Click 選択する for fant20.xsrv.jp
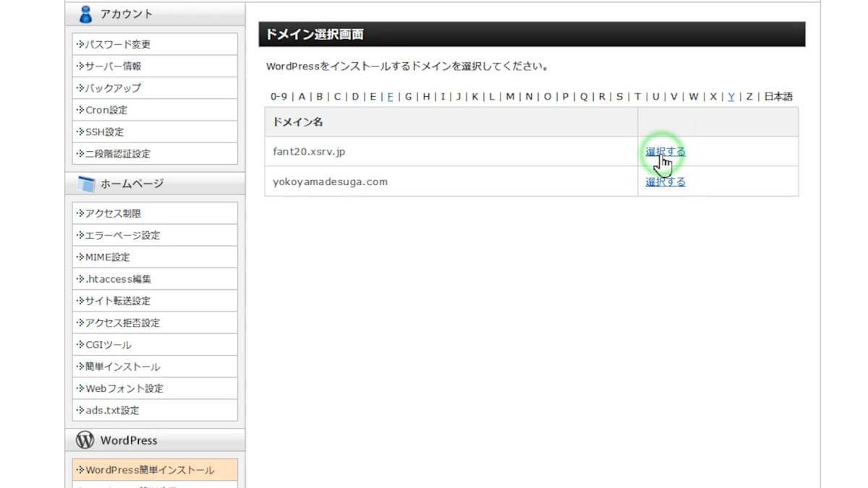 pyautogui.click(x=665, y=152)
